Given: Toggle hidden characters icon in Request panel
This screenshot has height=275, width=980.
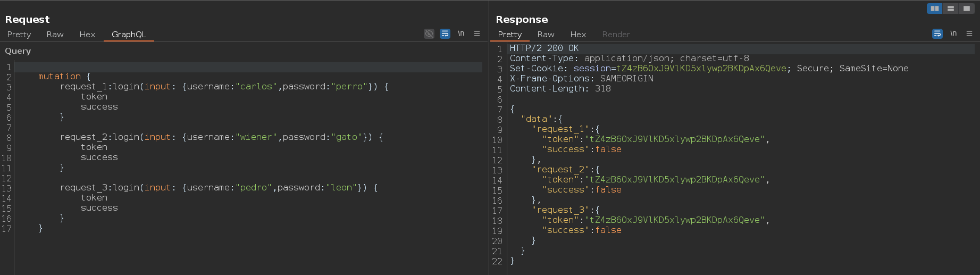Looking at the screenshot, I should coord(429,34).
